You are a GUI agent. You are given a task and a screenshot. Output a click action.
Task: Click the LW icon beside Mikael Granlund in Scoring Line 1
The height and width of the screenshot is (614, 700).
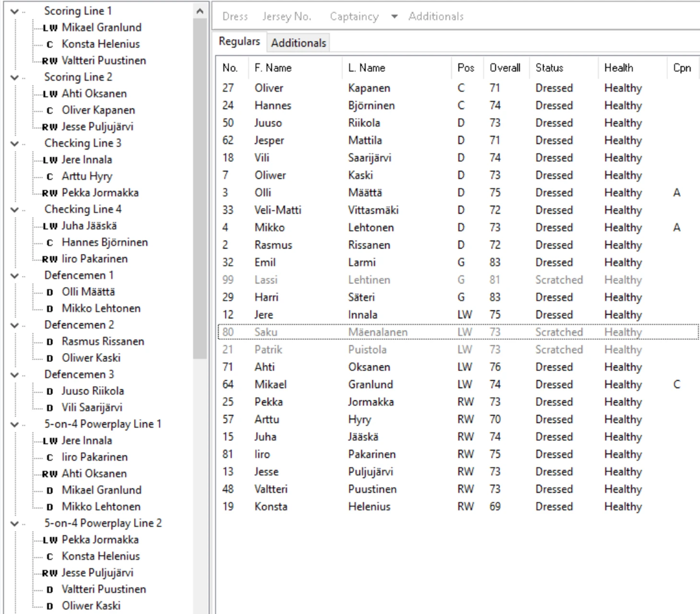click(x=50, y=28)
